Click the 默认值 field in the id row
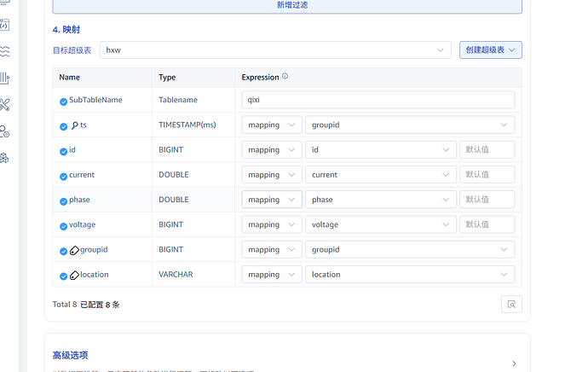Viewport: 588px width, 372px height. click(487, 150)
